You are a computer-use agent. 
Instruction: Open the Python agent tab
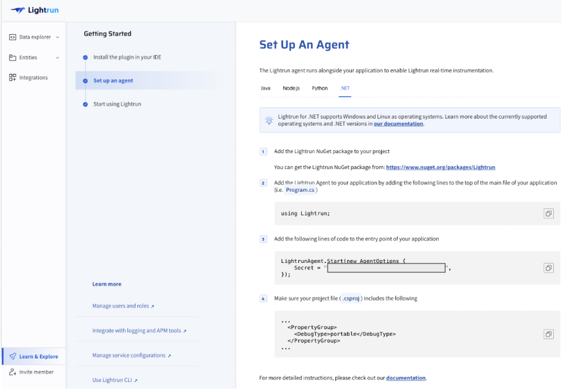pyautogui.click(x=320, y=88)
